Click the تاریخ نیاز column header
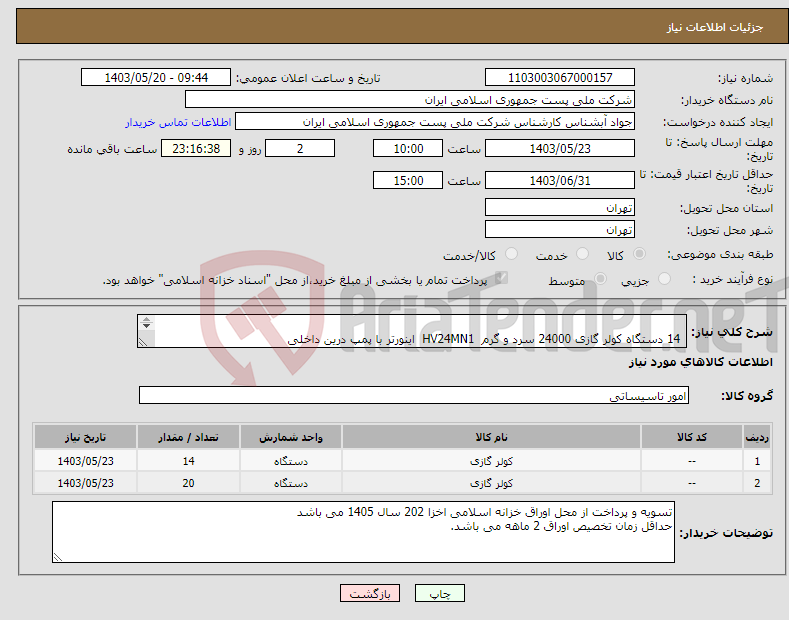 (x=86, y=437)
